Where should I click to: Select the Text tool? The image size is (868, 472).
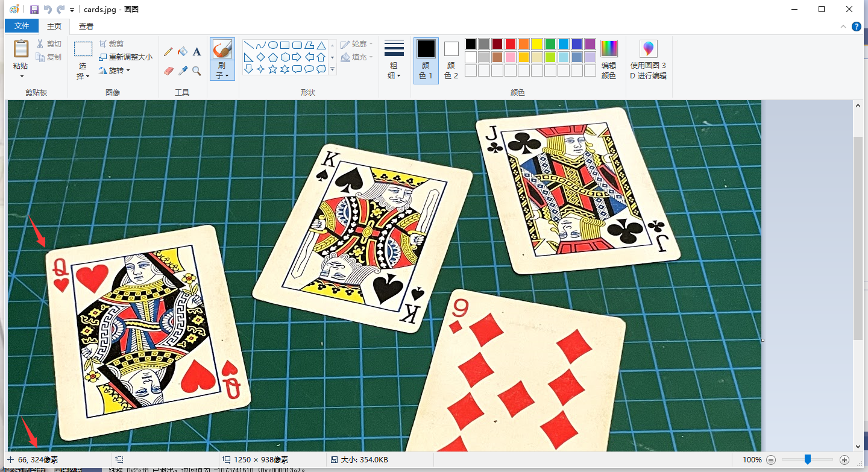(x=197, y=52)
